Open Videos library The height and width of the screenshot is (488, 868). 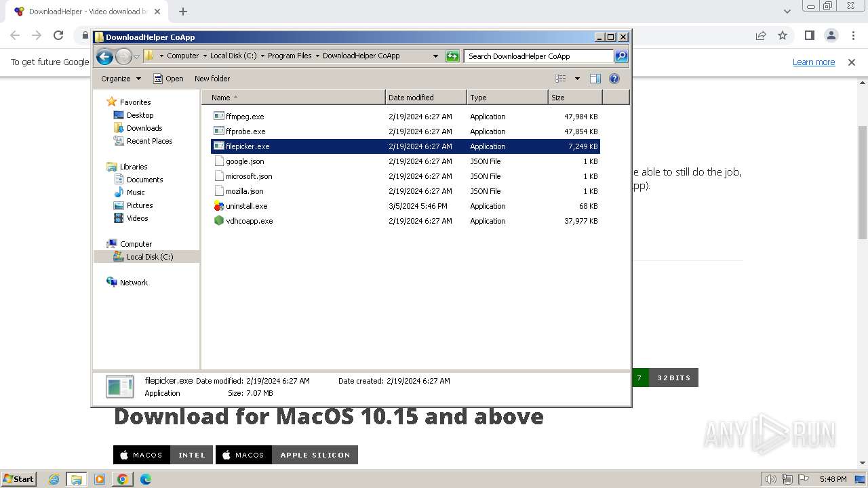[x=137, y=218]
